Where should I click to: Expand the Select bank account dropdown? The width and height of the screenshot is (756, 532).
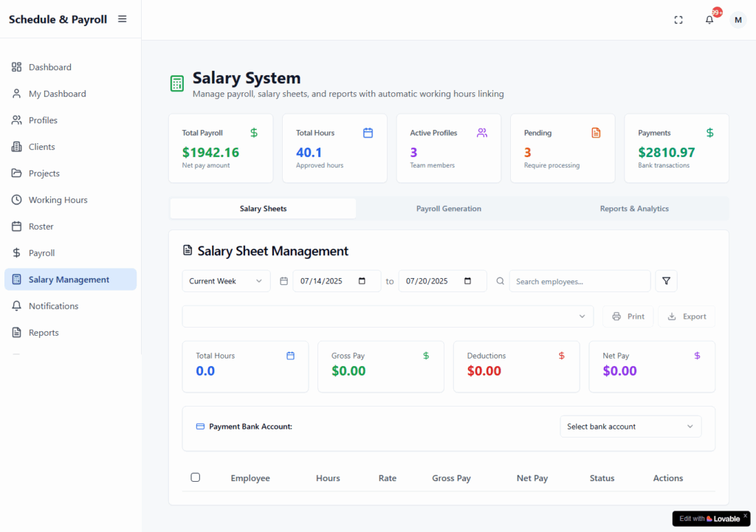click(630, 426)
